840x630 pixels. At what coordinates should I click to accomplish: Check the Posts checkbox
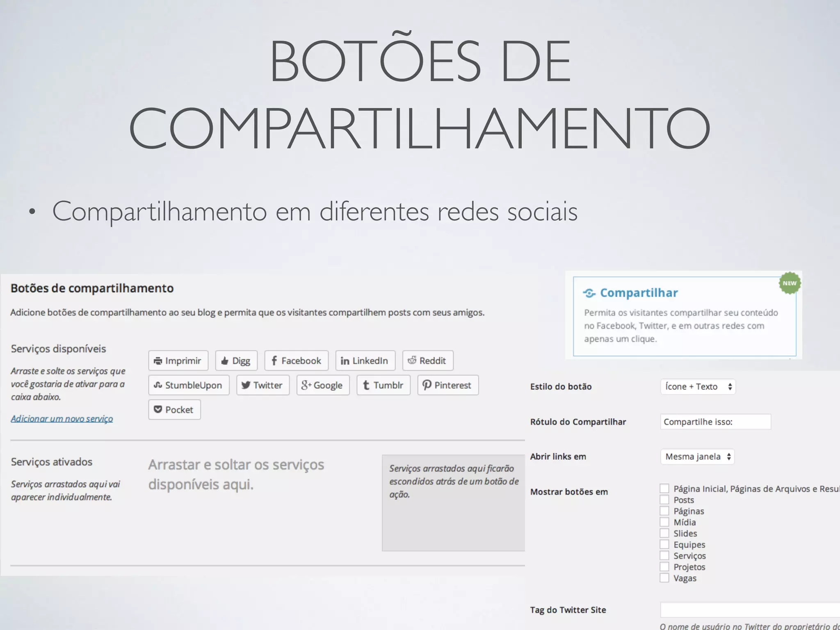pyautogui.click(x=664, y=500)
